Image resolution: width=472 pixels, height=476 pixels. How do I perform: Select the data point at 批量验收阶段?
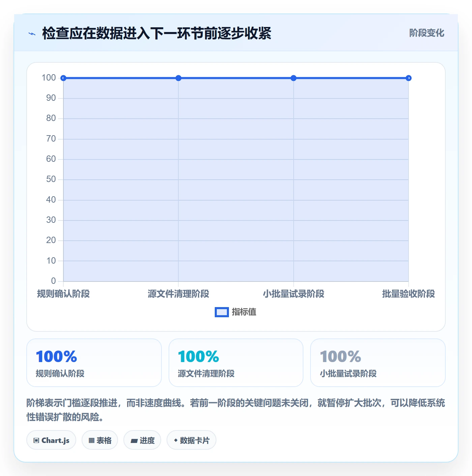tap(409, 78)
